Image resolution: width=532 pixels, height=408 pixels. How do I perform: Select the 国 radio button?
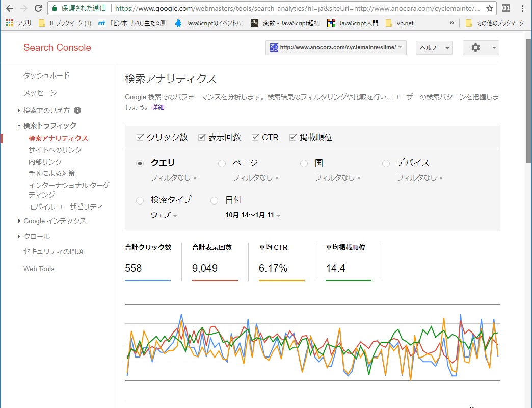point(304,163)
